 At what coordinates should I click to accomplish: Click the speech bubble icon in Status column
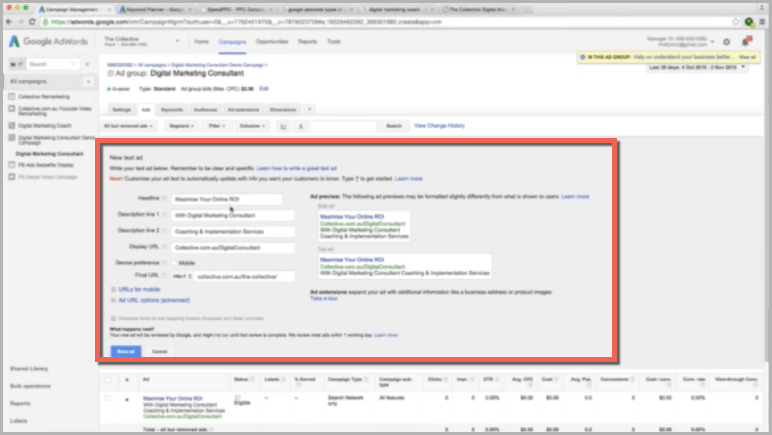(237, 397)
